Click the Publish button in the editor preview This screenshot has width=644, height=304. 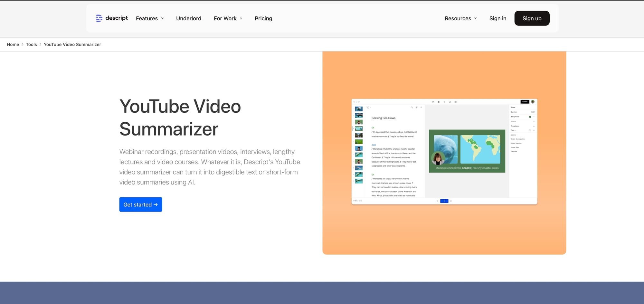click(525, 102)
